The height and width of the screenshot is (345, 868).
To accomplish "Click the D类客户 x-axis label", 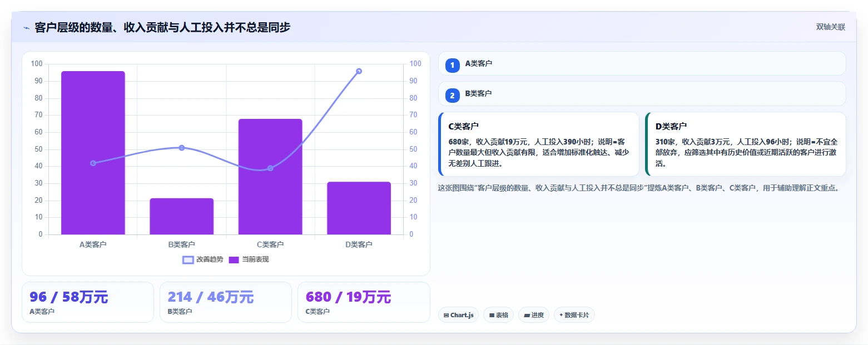I will (x=359, y=244).
